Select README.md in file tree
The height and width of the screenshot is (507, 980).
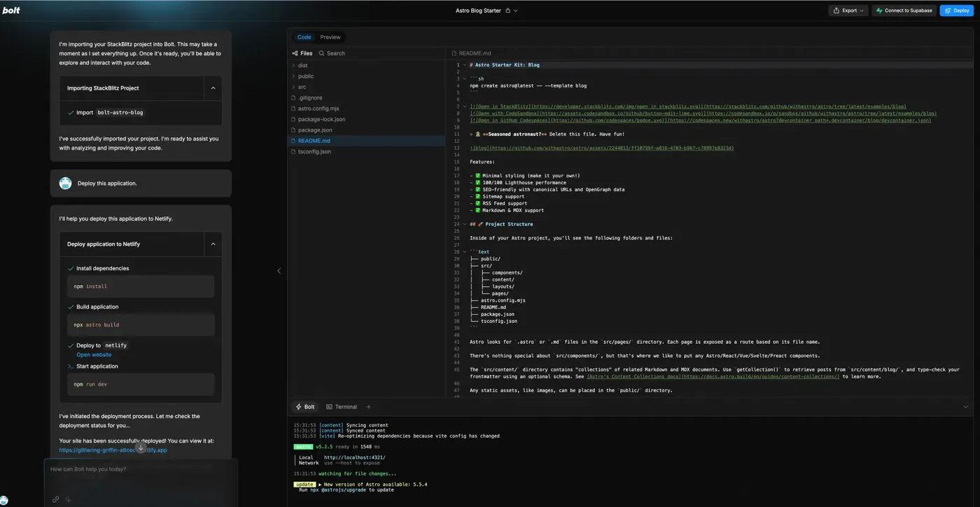(x=367, y=141)
